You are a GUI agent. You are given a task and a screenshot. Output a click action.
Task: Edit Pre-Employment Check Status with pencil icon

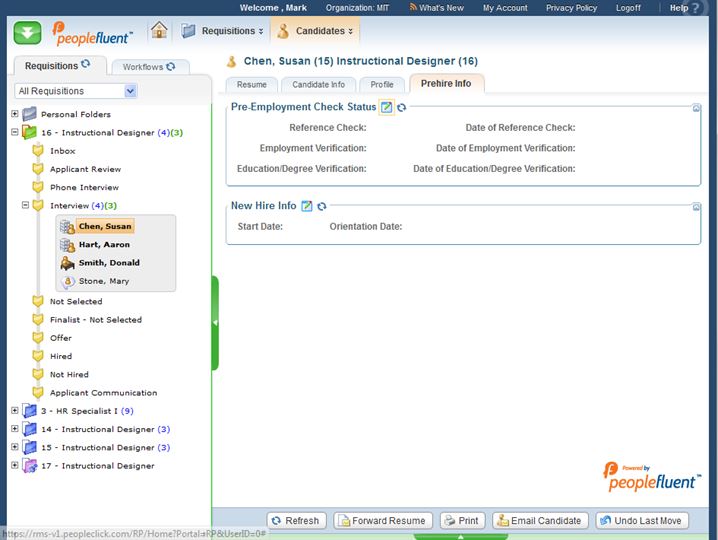pyautogui.click(x=387, y=107)
